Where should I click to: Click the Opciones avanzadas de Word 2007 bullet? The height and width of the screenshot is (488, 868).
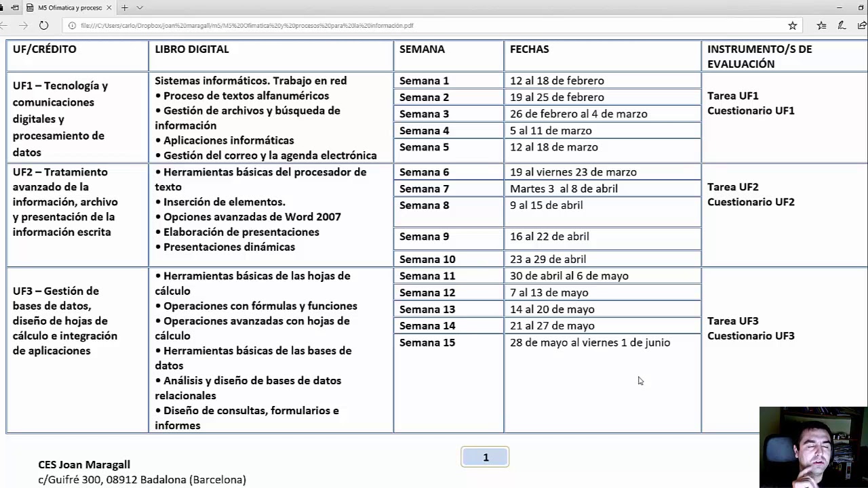point(248,217)
